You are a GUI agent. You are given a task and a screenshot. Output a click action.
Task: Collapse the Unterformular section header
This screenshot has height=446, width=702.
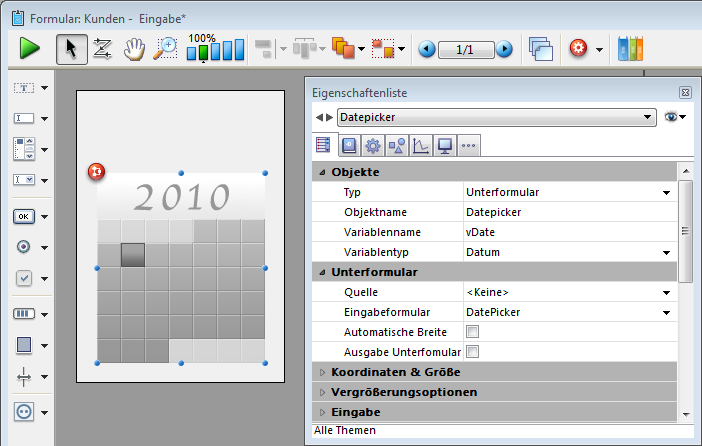click(x=322, y=272)
